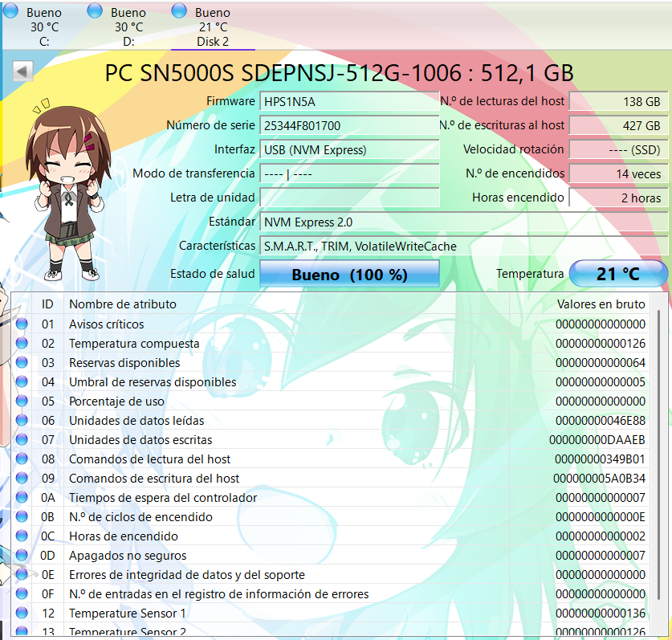Click the chibi anime character image

click(67, 189)
